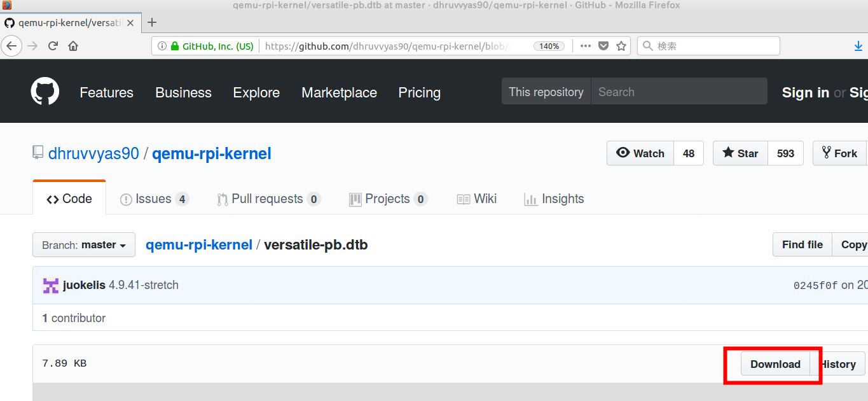868x401 pixels.
Task: Go back with the browser back arrow
Action: (11, 46)
